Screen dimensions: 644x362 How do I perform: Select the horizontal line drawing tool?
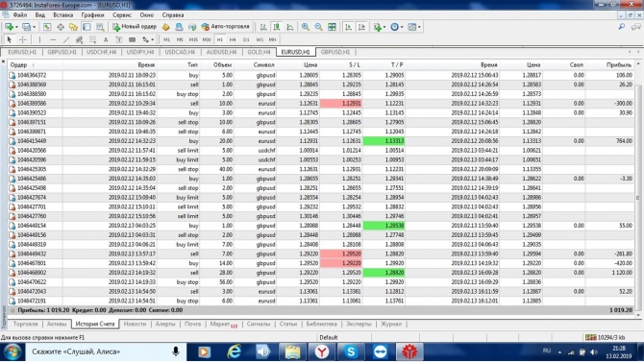[x=53, y=39]
